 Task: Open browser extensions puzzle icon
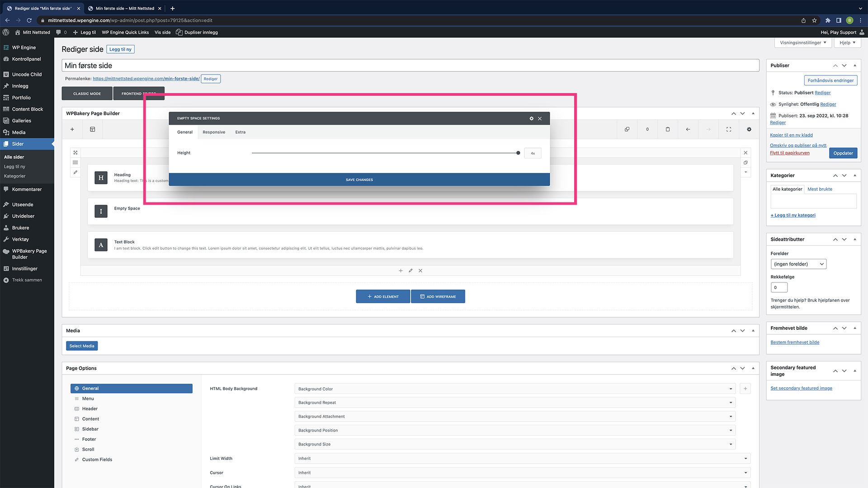pos(828,20)
